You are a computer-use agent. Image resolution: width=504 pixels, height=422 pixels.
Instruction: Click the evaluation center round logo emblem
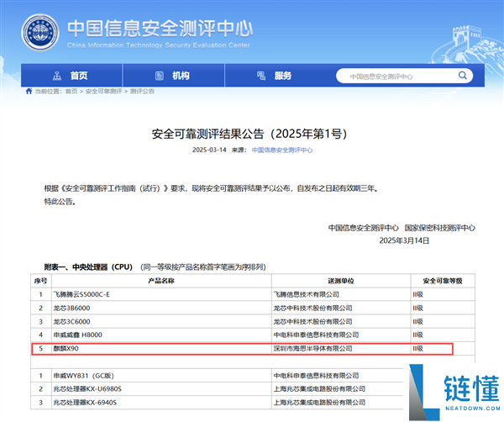click(40, 32)
